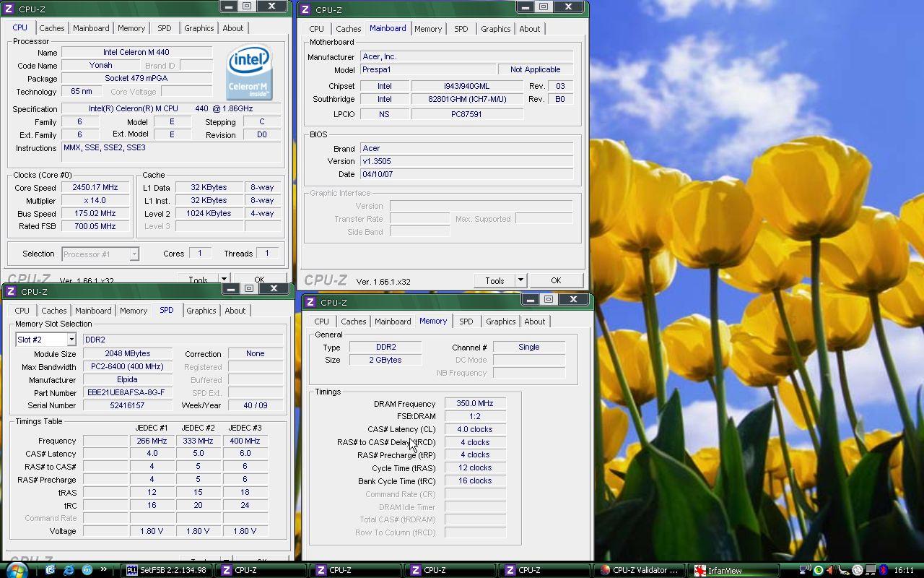
Task: Click the JEDEC #3 frequency 400 MHz
Action: 245,441
